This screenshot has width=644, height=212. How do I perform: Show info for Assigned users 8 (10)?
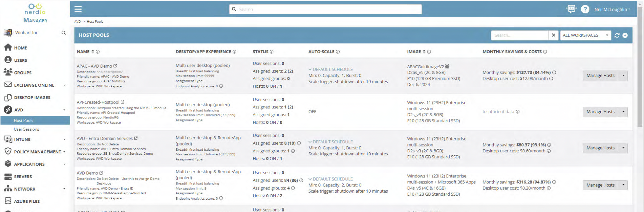coord(299,143)
